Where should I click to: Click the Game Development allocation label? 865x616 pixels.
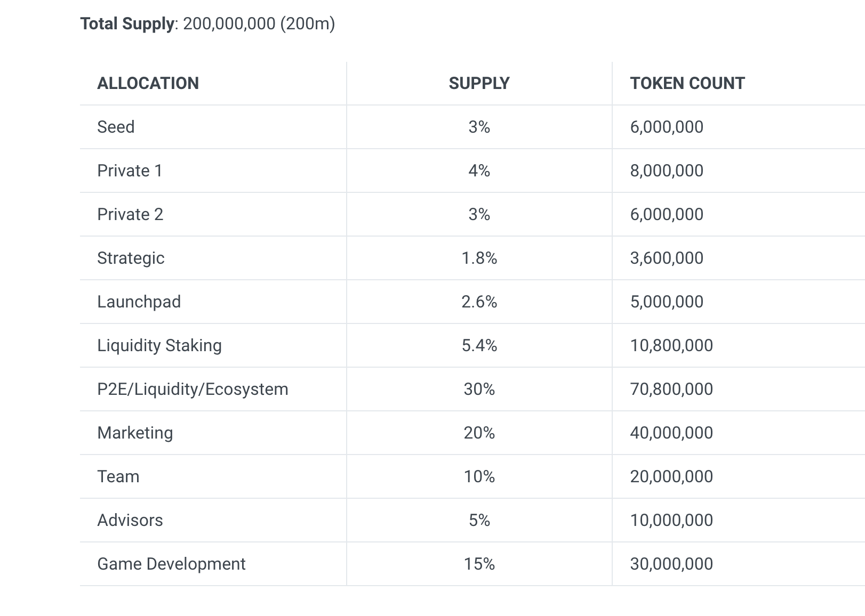[171, 564]
